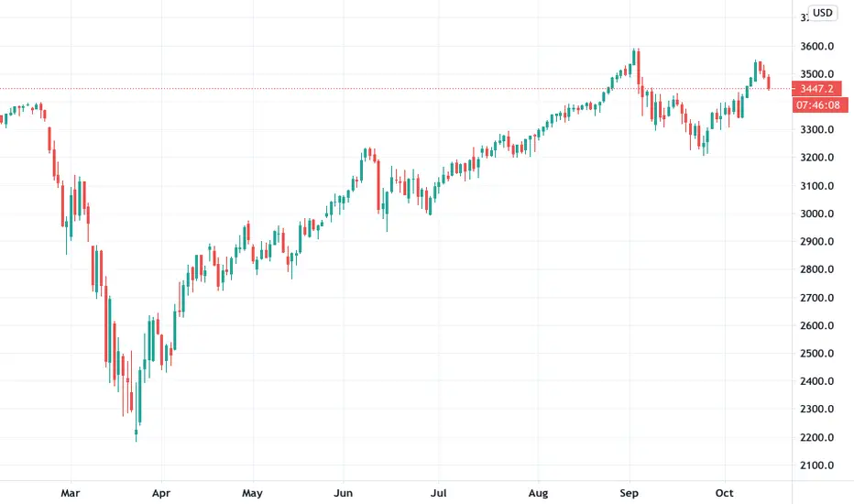Select the last red candle in October
This screenshot has height=504, width=854.
pyautogui.click(x=769, y=82)
